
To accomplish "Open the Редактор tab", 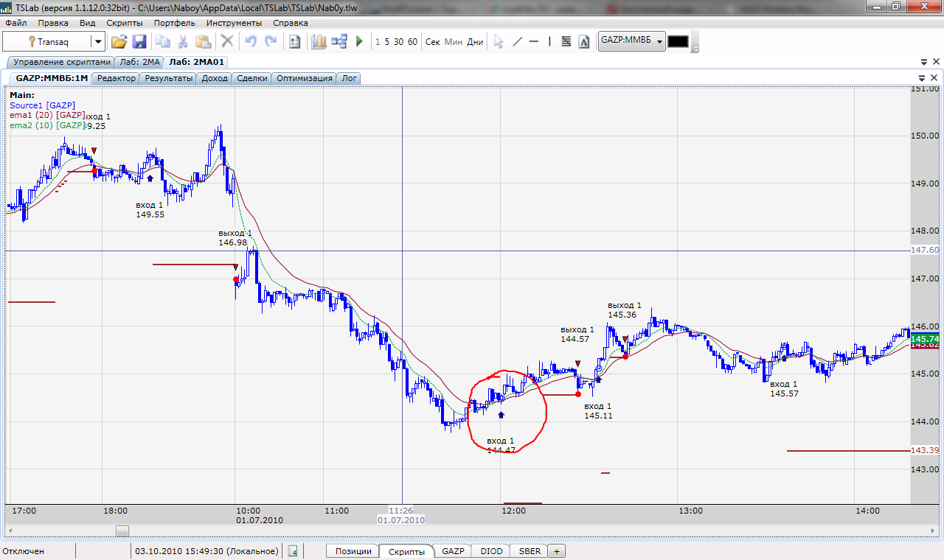I will coord(117,78).
